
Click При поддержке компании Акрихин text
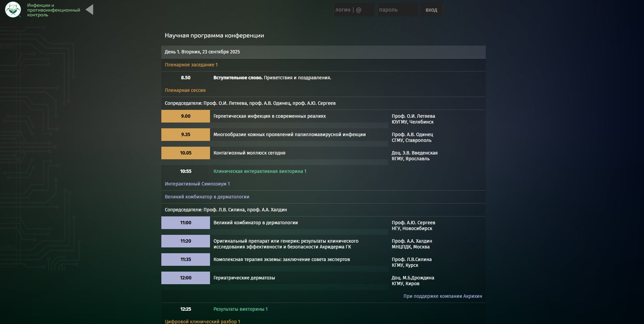click(x=442, y=296)
